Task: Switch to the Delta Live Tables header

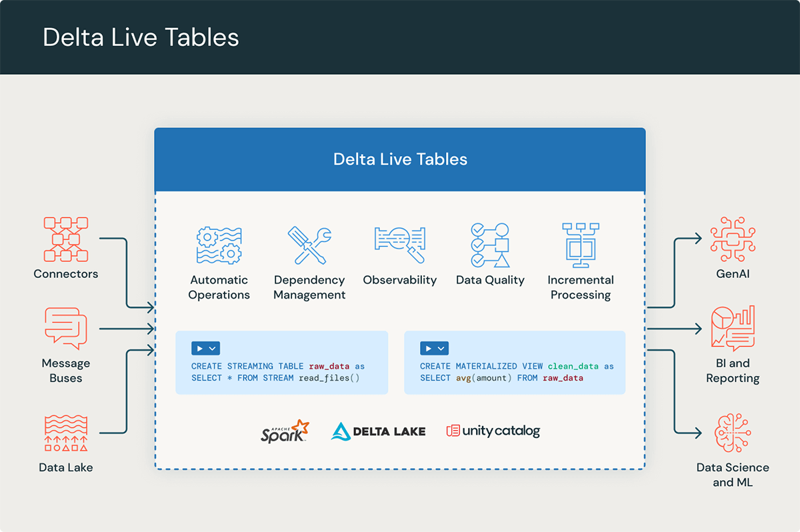Action: pyautogui.click(x=400, y=159)
